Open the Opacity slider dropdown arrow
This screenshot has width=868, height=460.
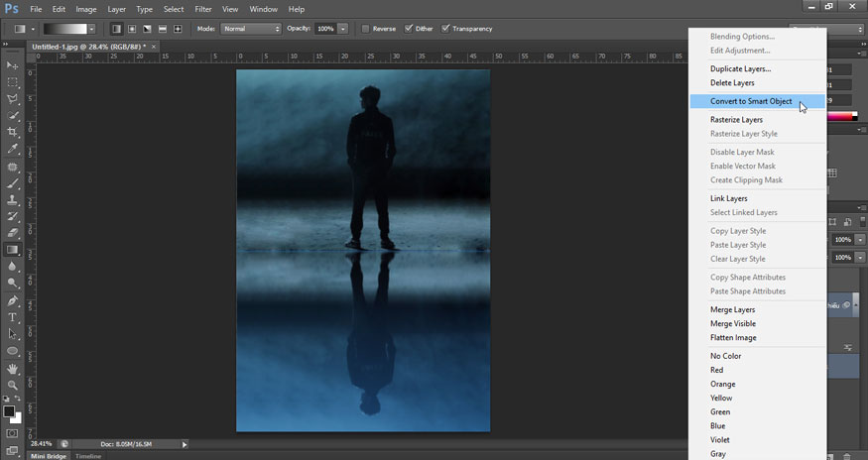(342, 29)
